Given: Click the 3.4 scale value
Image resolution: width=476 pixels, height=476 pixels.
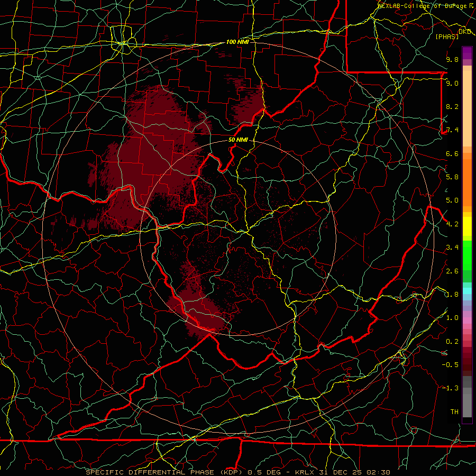Looking at the screenshot, I should [x=452, y=248].
